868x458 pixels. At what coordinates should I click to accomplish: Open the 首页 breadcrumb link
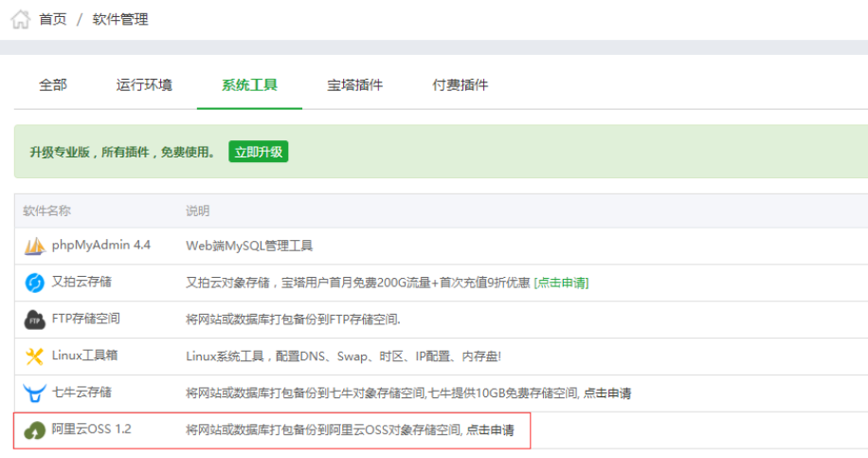coord(52,19)
